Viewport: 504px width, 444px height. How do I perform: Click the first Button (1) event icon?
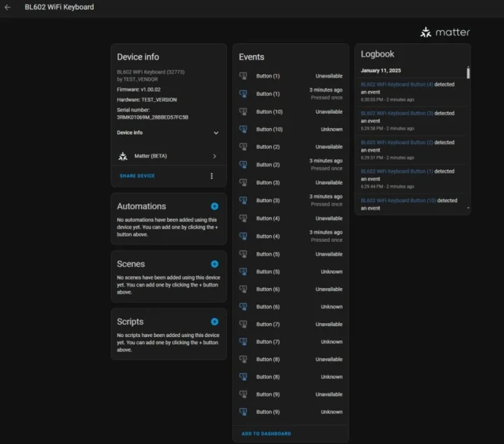[x=243, y=76]
